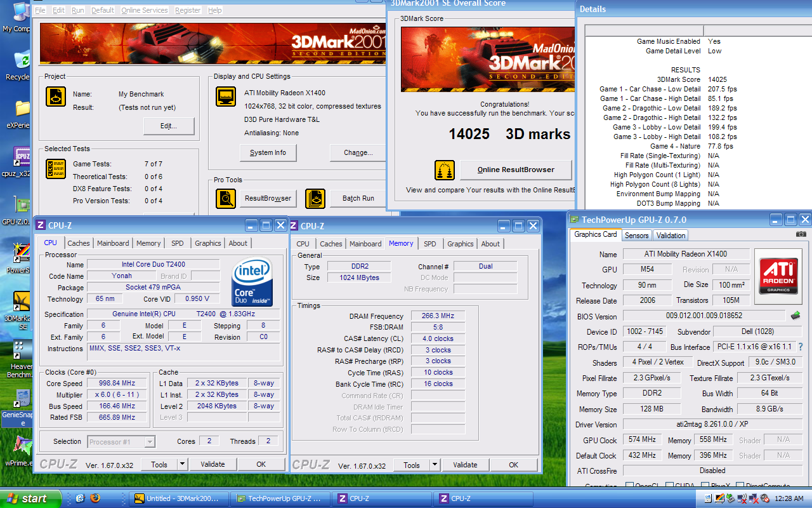
Task: Click the GPU-Z BIOS Version field
Action: [704, 316]
